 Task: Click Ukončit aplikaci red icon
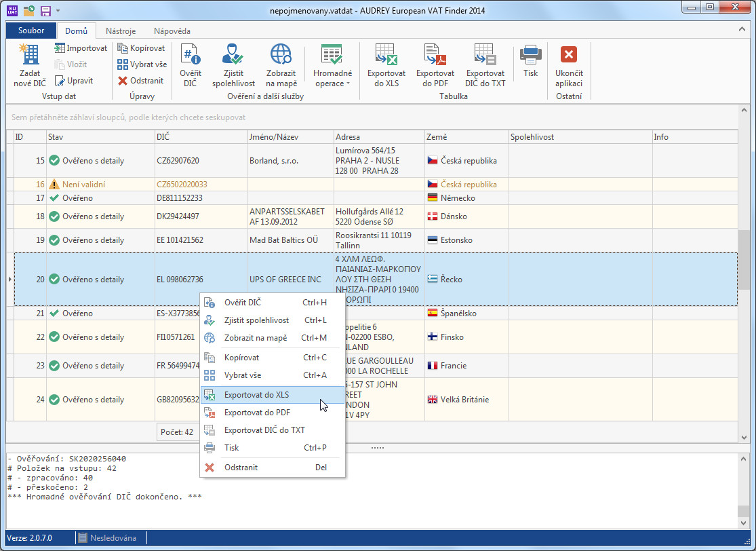point(569,54)
